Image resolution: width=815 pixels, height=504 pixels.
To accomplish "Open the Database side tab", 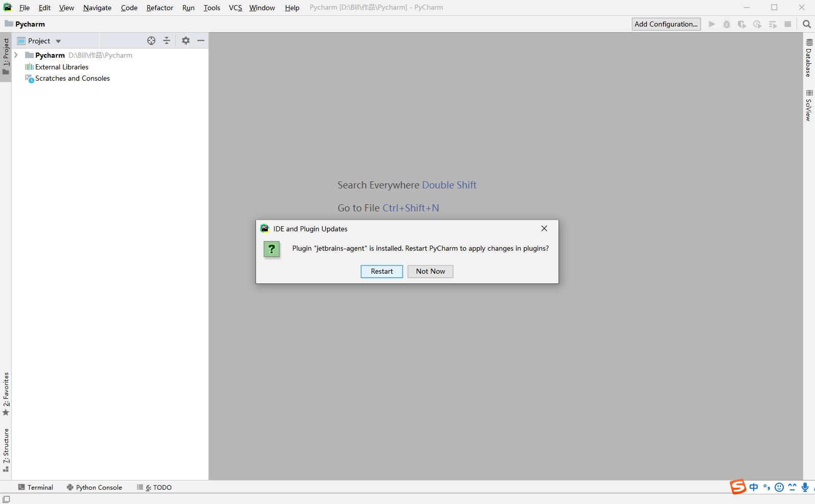I will click(809, 57).
